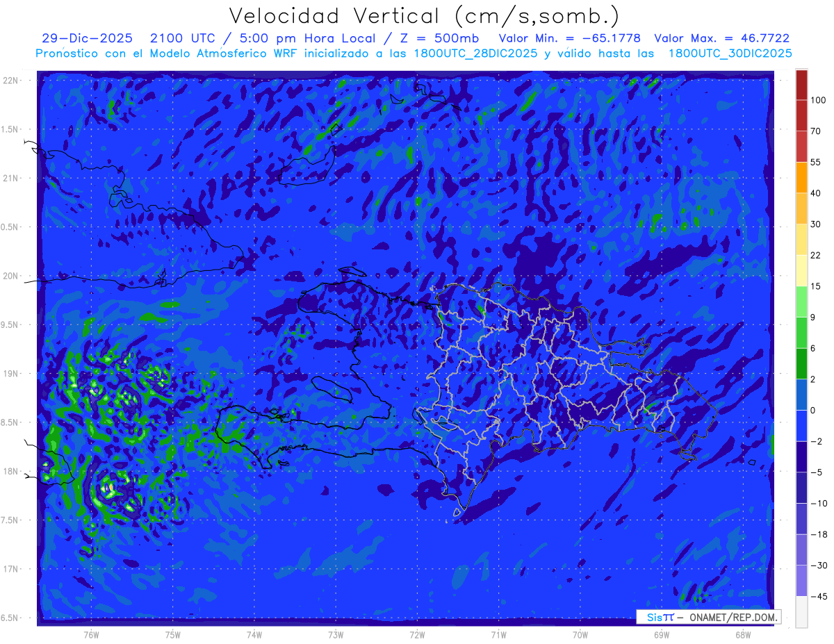Select the pale yellow swatch between 15 and 22

[x=801, y=270]
